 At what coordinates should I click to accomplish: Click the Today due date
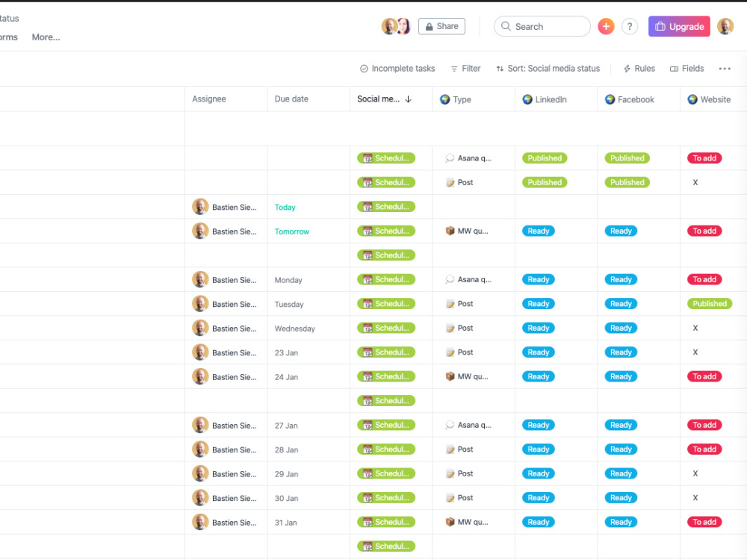click(x=285, y=207)
